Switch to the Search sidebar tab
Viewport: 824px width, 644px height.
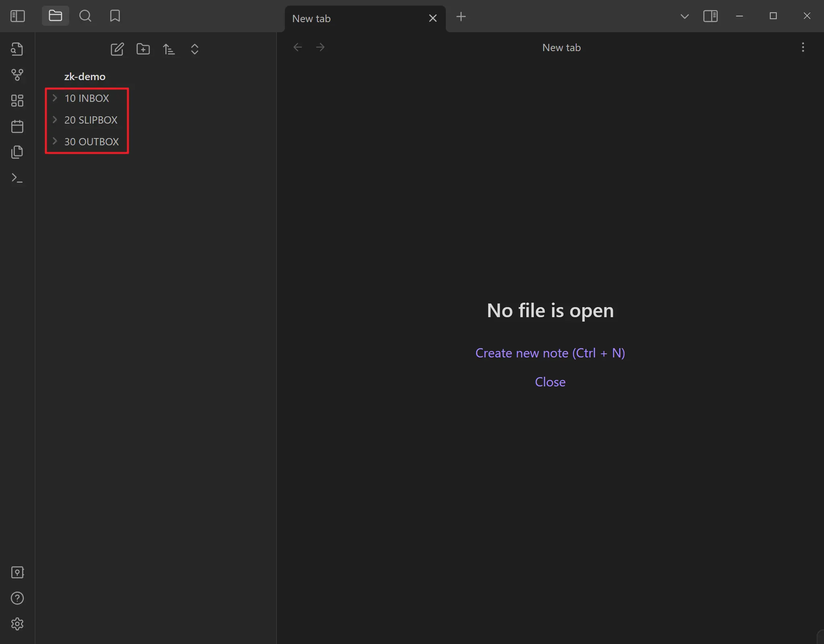coord(85,16)
